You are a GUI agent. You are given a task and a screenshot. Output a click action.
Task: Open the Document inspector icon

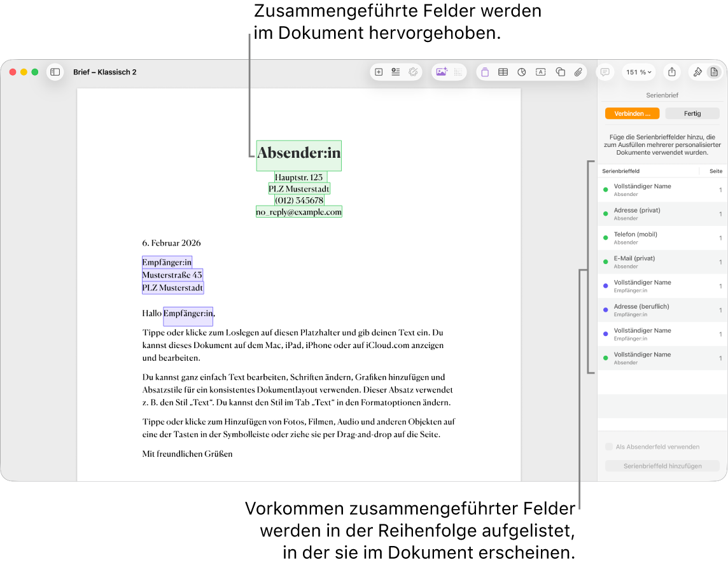[714, 72]
